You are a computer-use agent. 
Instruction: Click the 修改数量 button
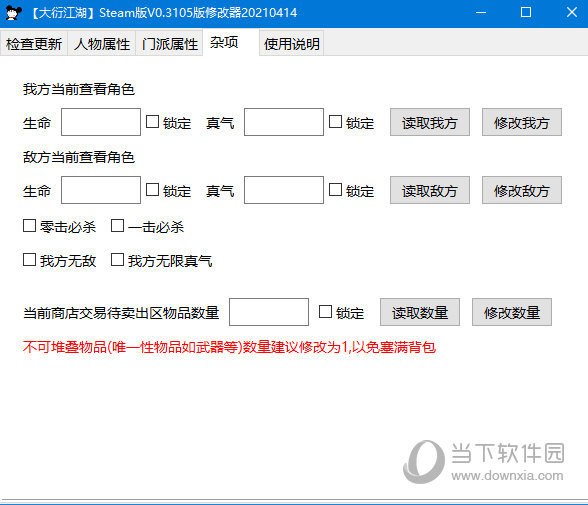[x=512, y=312]
